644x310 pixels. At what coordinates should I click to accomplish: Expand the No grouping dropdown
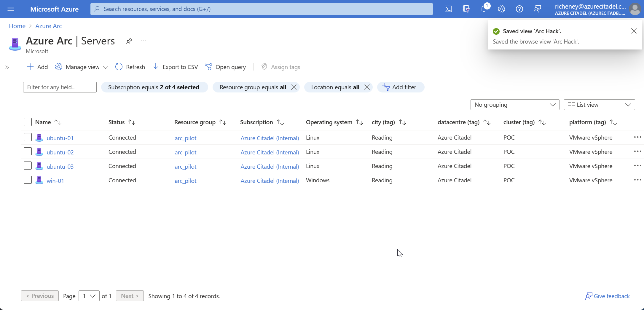click(x=514, y=105)
